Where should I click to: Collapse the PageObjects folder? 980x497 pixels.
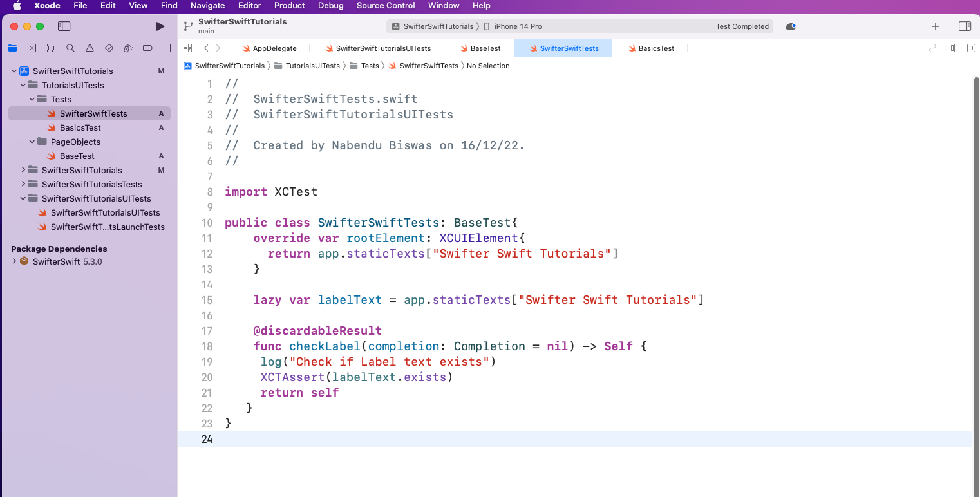click(32, 142)
